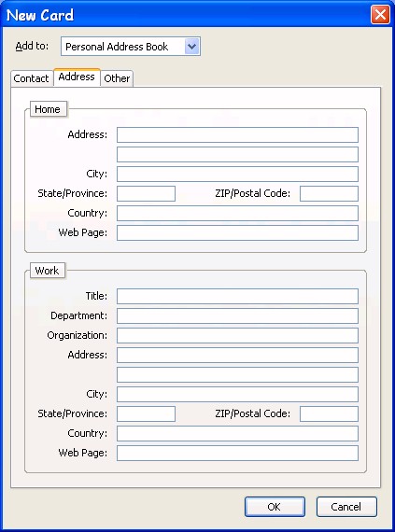This screenshot has width=395, height=532.
Task: Click the Home ZIP/Postal Code field
Action: tap(329, 194)
